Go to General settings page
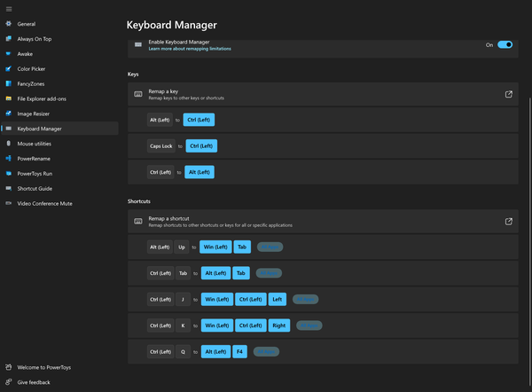Viewport: 532px width, 392px height. point(27,23)
